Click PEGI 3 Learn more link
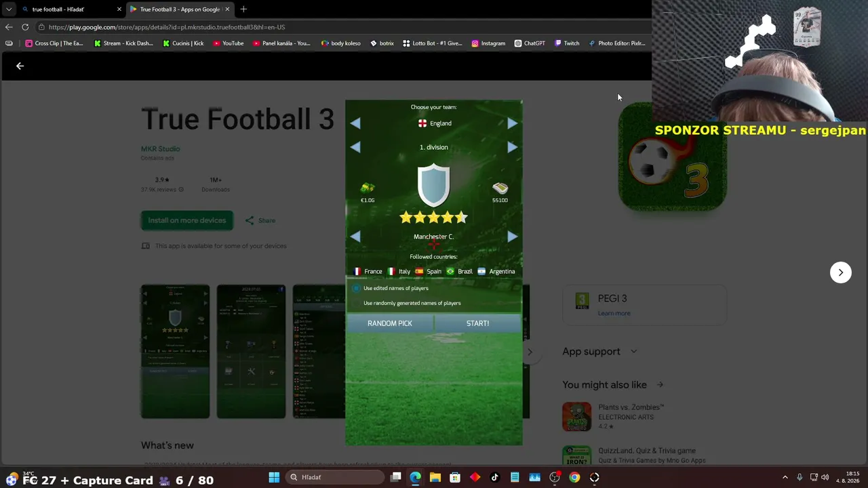The height and width of the screenshot is (488, 868). (614, 313)
